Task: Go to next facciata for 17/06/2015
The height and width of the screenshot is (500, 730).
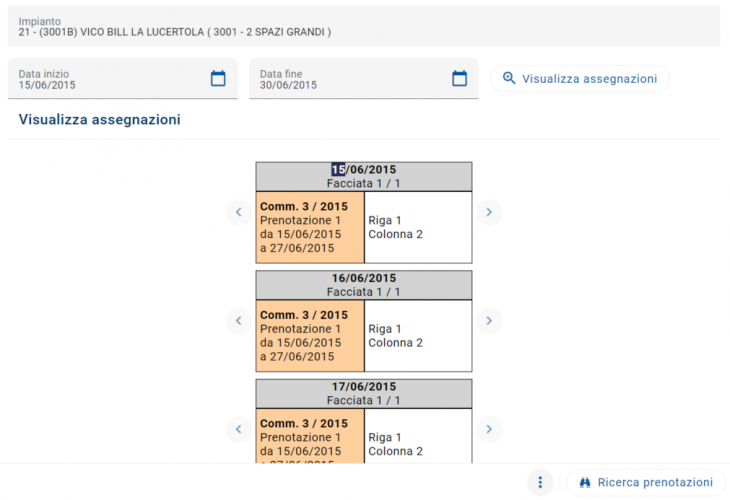Action: 489,429
